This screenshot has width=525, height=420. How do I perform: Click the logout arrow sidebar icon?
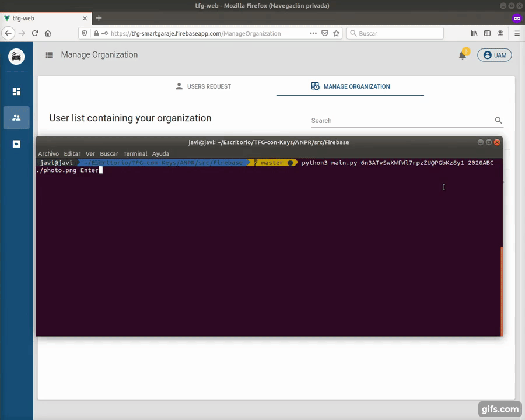coord(16,144)
